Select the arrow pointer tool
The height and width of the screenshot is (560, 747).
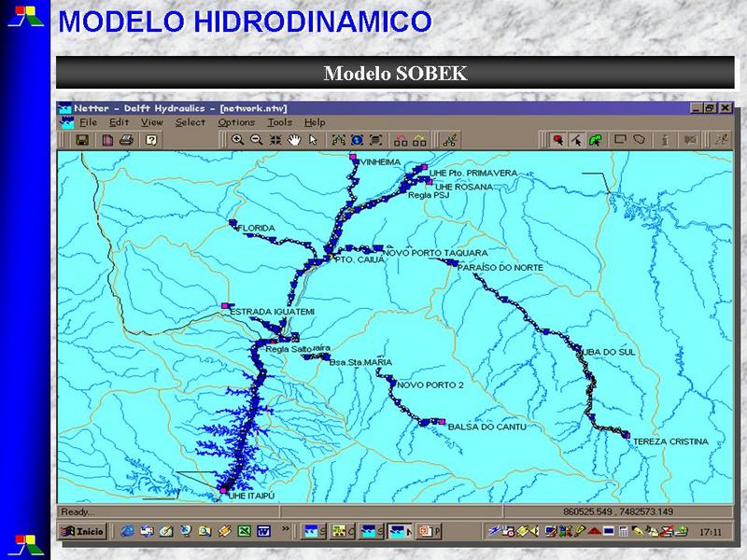coord(313,140)
